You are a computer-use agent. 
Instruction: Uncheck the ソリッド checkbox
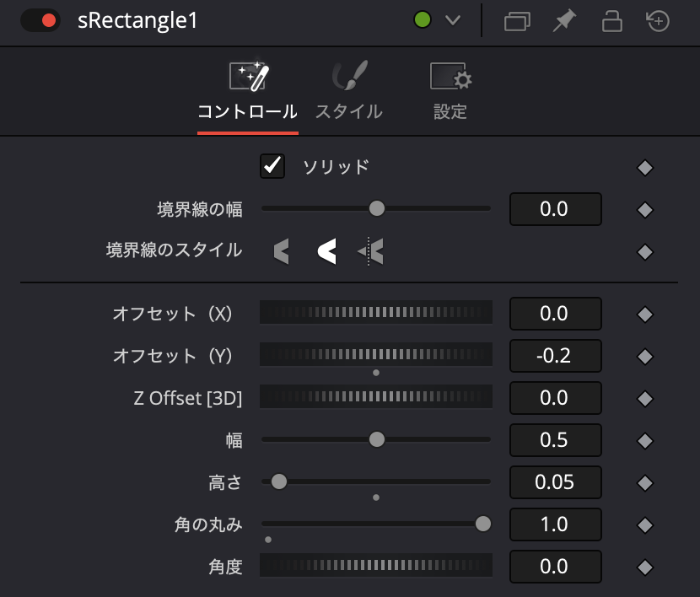(272, 166)
